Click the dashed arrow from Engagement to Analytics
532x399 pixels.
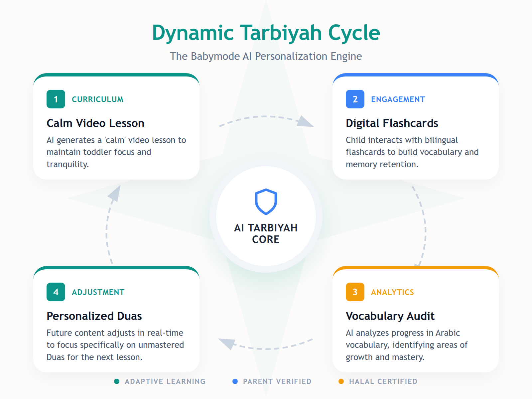(425, 226)
